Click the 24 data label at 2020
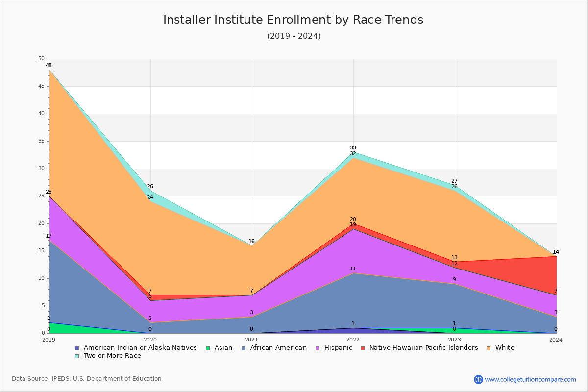Screen dimensions: 588x392 click(150, 197)
